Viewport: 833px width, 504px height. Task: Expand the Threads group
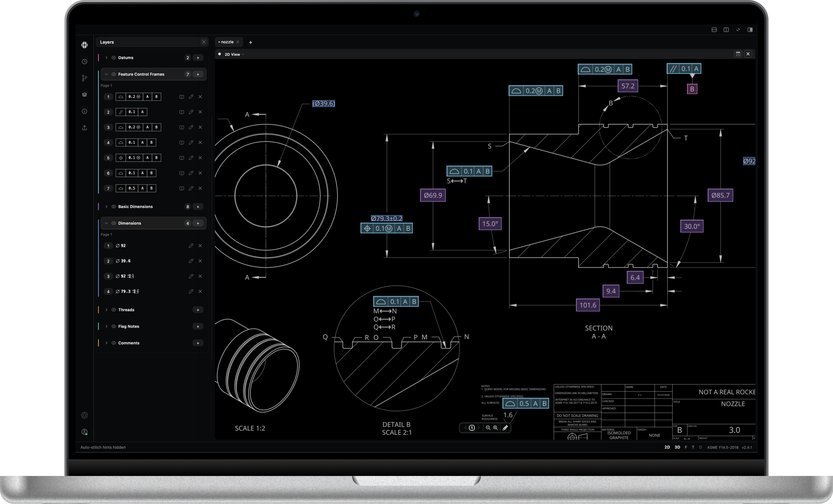(x=106, y=310)
